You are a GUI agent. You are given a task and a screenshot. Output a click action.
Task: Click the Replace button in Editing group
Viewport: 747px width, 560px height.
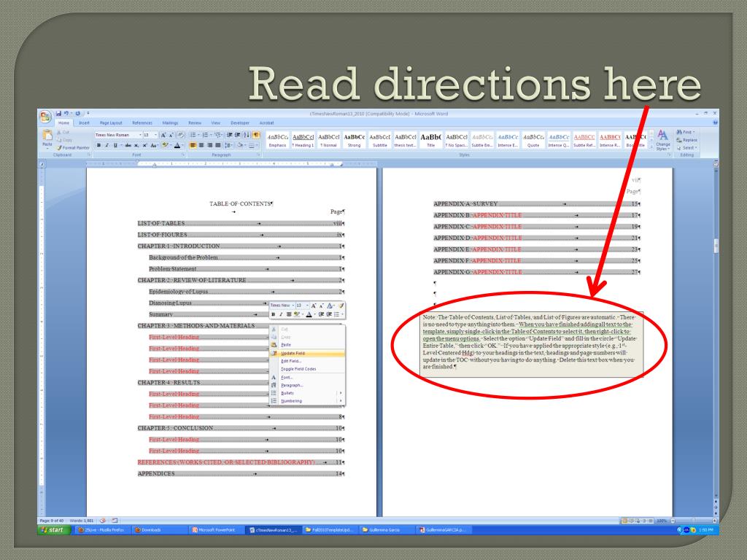(686, 140)
